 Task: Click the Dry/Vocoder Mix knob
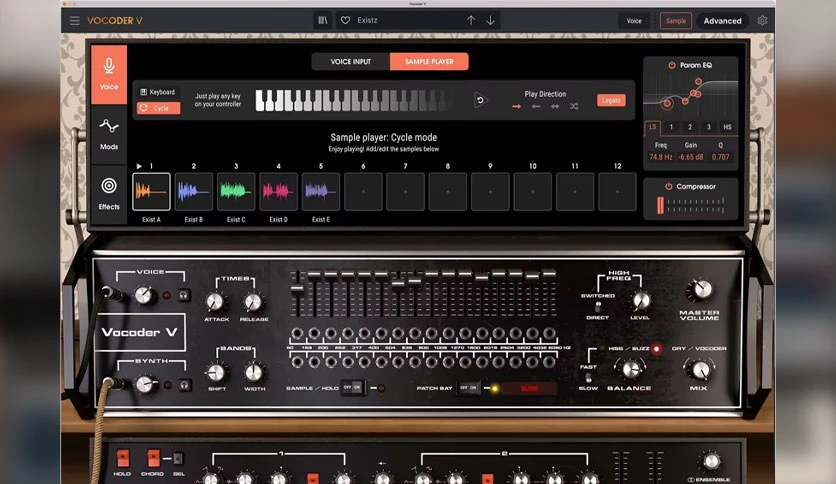coord(700,369)
